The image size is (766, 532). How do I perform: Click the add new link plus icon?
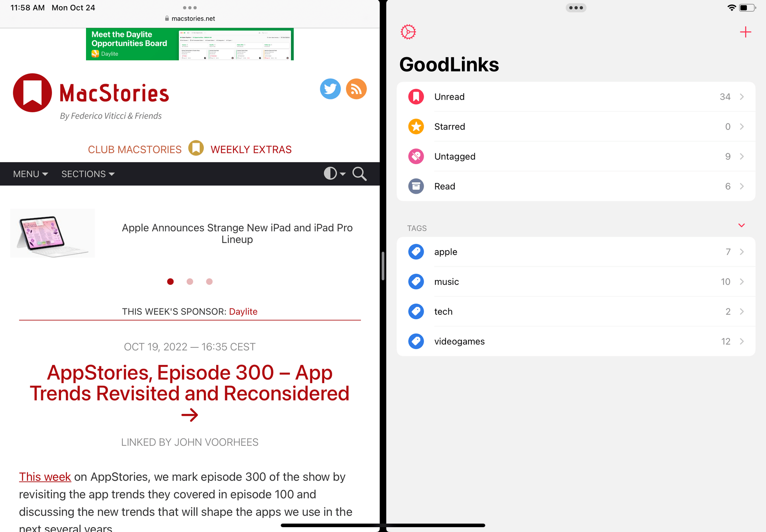745,32
